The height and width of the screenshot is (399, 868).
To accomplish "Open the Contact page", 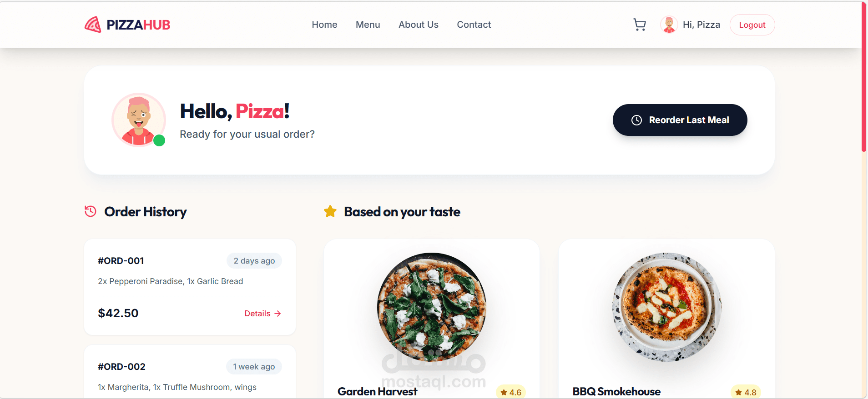I will 474,25.
